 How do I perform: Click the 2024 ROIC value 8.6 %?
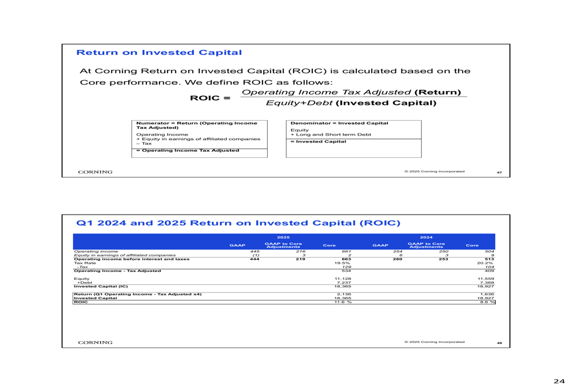(487, 302)
